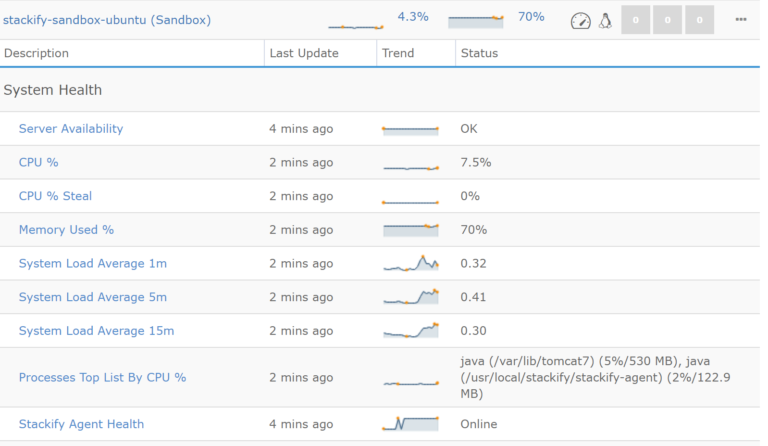
Task: Open stackify-sandbox-ubuntu (Sandbox) server link
Action: (107, 20)
